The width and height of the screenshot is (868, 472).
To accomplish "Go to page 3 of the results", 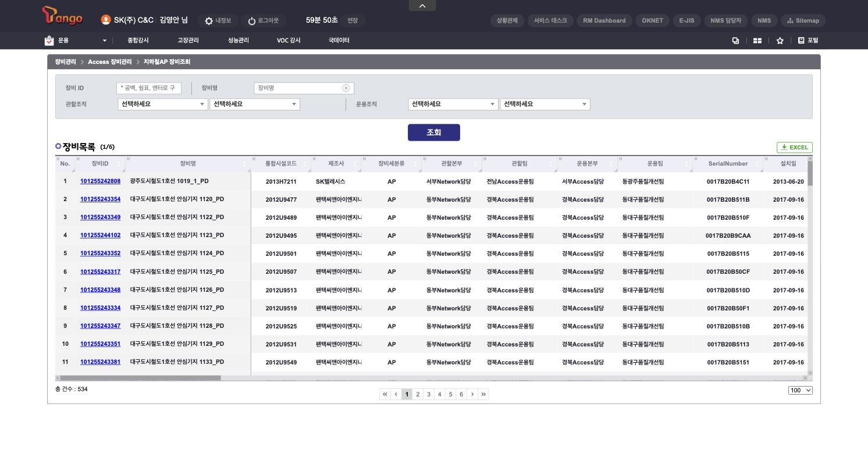I will tap(429, 394).
